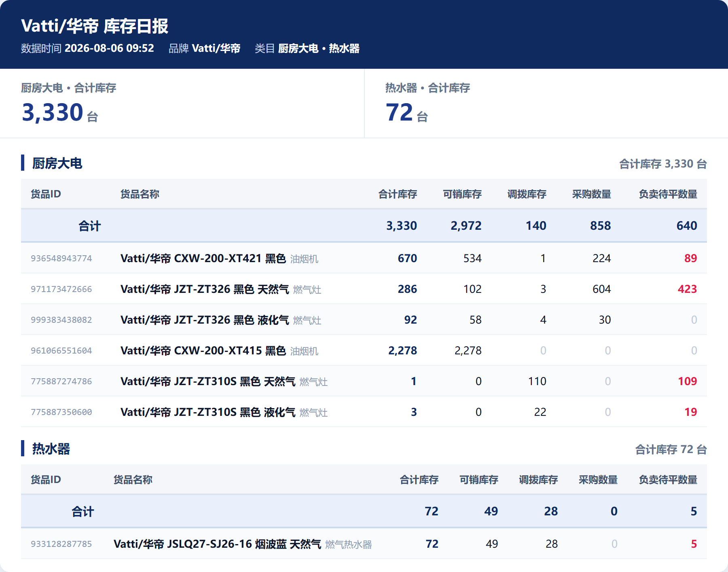Click 货品ID column header in 热水器 table

(46, 480)
